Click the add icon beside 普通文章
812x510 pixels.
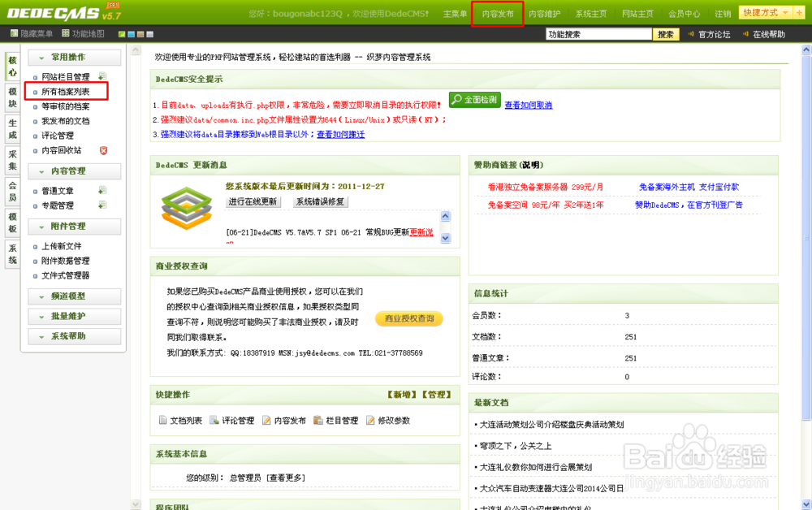click(102, 191)
